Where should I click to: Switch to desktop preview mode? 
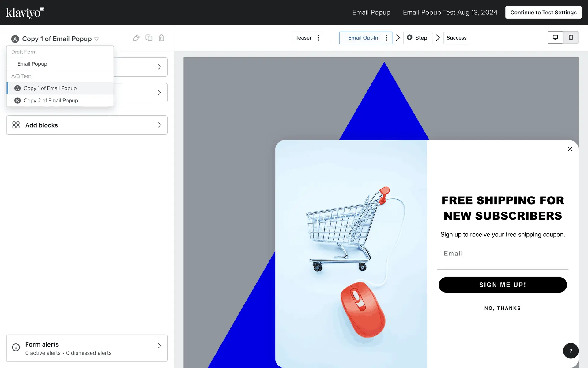point(555,37)
